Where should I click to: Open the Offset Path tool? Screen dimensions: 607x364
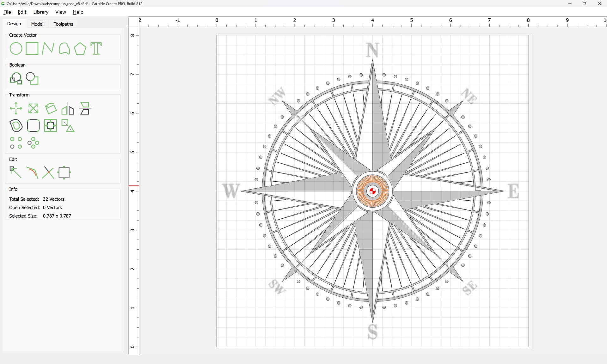(16, 126)
